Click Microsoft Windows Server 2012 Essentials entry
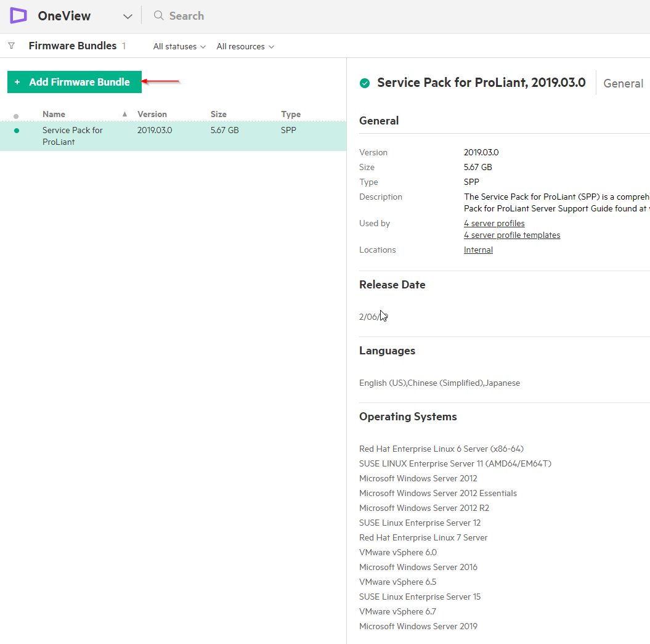Viewport: 650px width, 644px height. click(438, 493)
